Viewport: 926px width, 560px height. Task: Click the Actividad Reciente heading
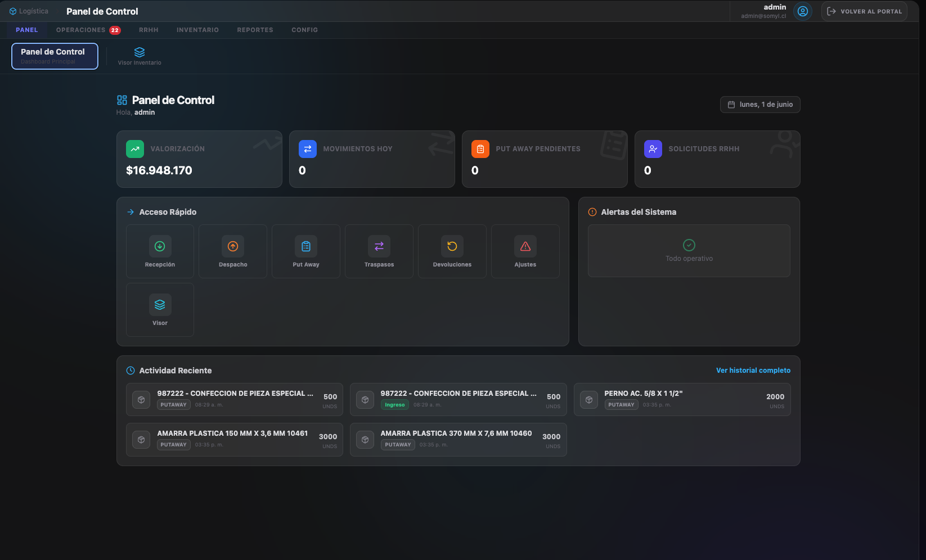point(176,371)
